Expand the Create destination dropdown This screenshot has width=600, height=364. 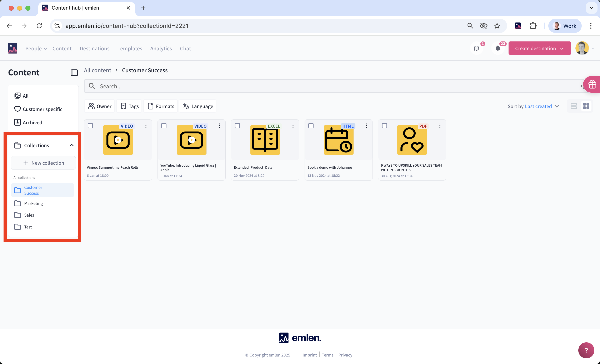(x=561, y=49)
